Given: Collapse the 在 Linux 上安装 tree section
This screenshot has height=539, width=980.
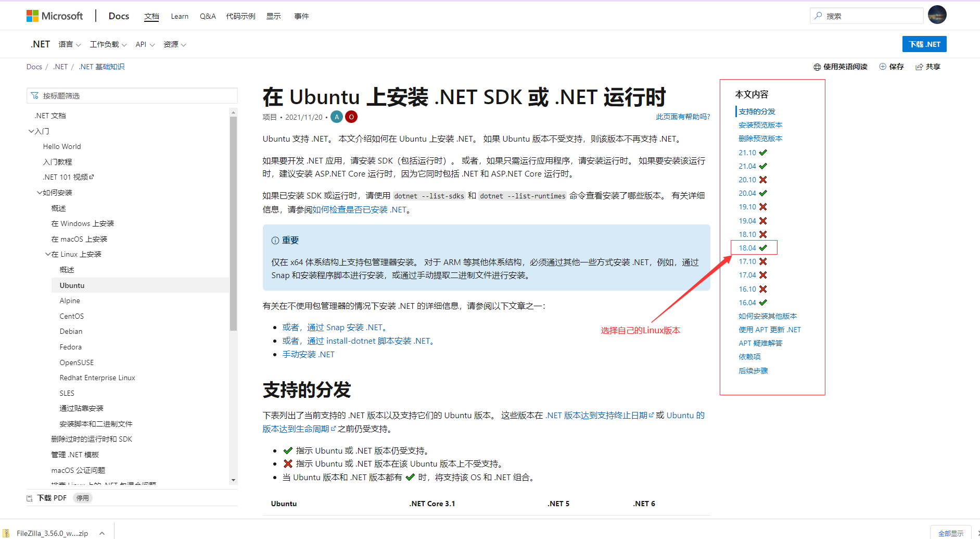Looking at the screenshot, I should pyautogui.click(x=48, y=254).
